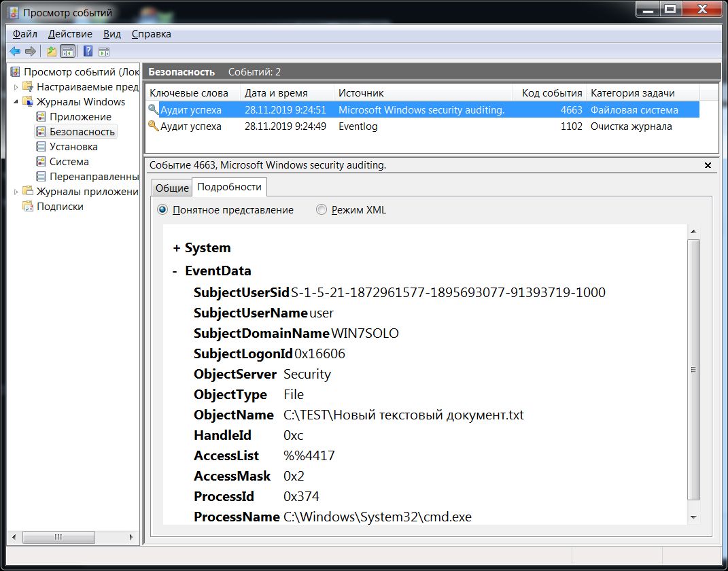Select the Подписки node in tree
Viewport: 728px width, 571px height.
[x=60, y=206]
